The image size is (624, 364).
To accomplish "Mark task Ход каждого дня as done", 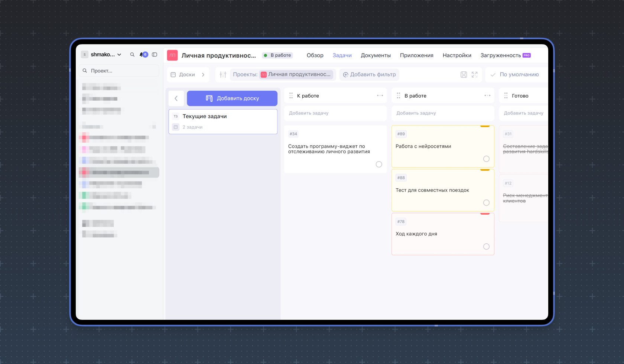I will coord(486,247).
